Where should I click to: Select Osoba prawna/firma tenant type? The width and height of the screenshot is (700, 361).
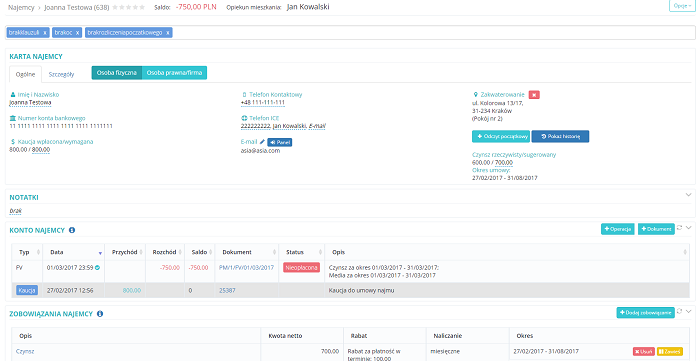coord(175,73)
